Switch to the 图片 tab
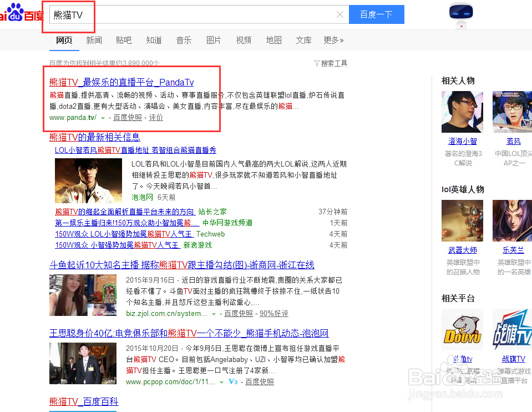Screen dimensions: 532x412 click(214, 41)
